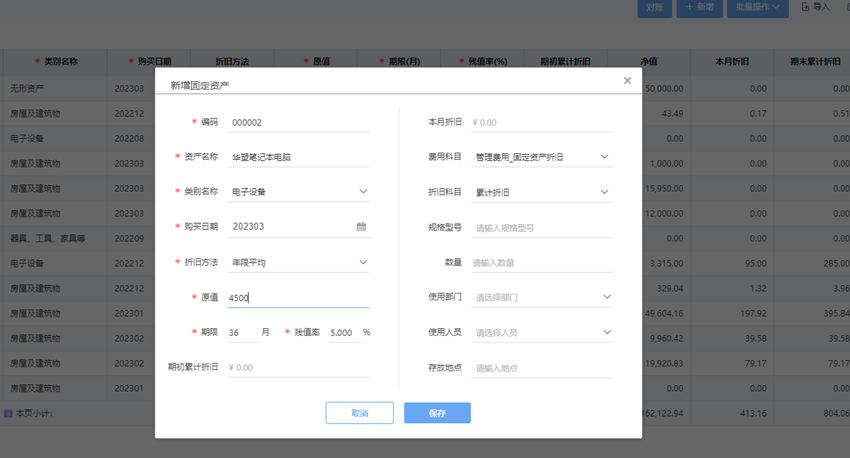Open the 折旧科目 dropdown arrow
850x458 pixels.
(x=604, y=192)
